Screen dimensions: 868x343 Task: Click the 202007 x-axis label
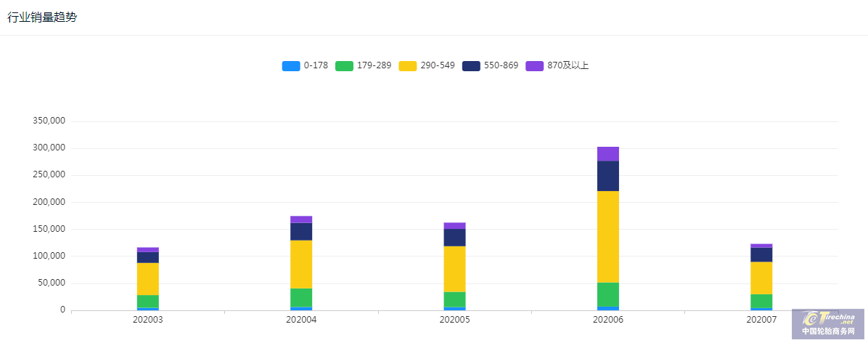(x=761, y=320)
